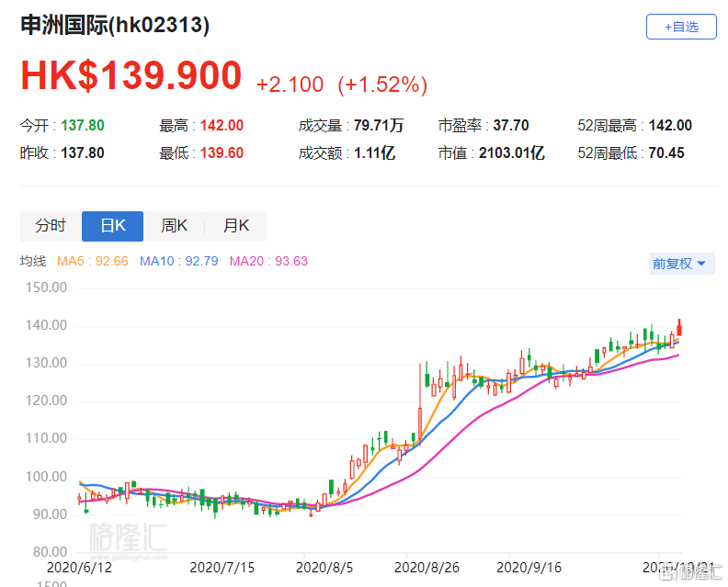Viewport: 728px width, 587px height.
Task: Click the 52周最高 value 142.00
Action: coord(670,126)
